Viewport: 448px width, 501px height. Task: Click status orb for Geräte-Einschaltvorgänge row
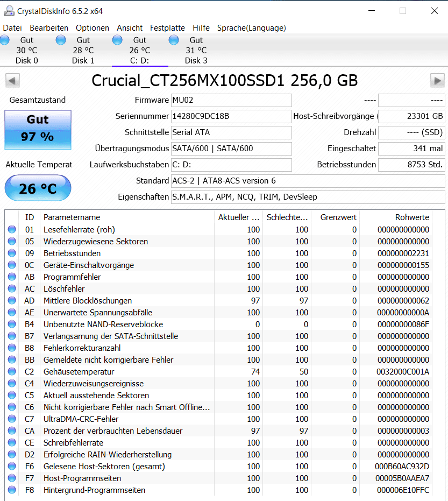(x=12, y=265)
